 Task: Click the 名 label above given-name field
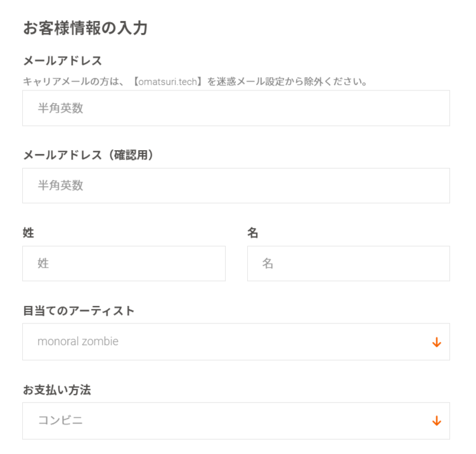click(253, 233)
